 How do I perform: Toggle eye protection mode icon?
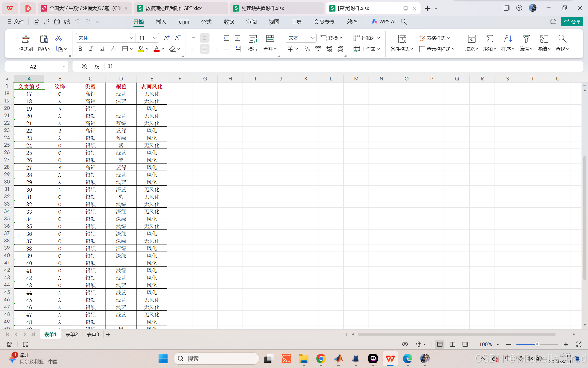tap(405, 344)
